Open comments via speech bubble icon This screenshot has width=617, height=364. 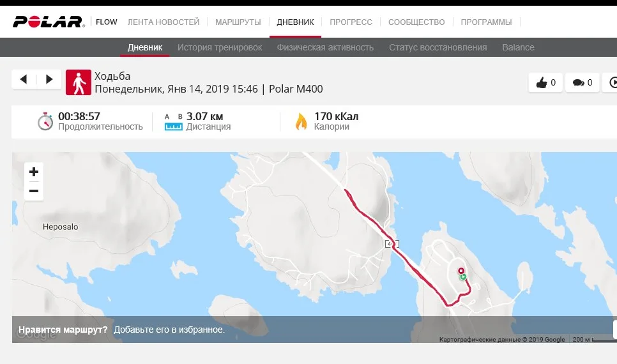pos(582,82)
